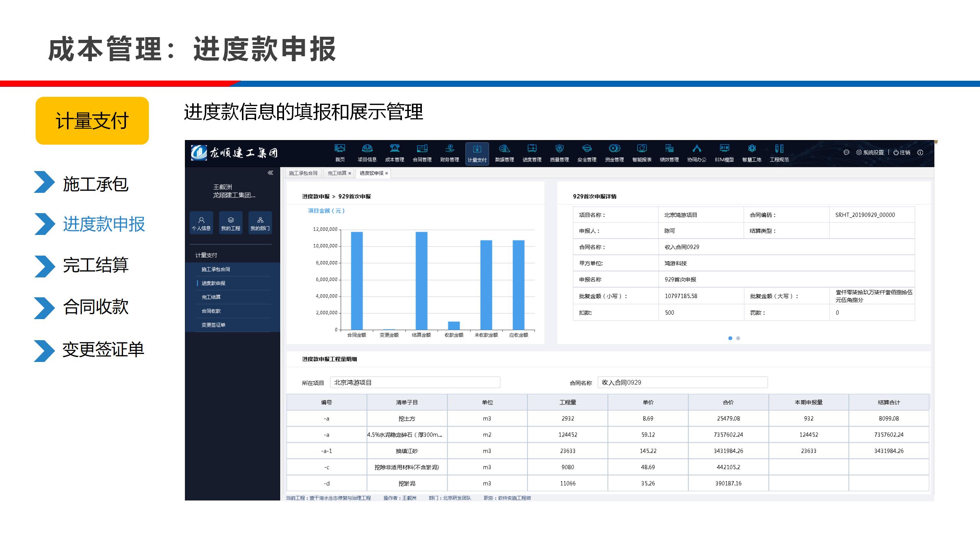Image resolution: width=980 pixels, height=551 pixels.
Task: Click the info circle icon in header
Action: [x=920, y=152]
